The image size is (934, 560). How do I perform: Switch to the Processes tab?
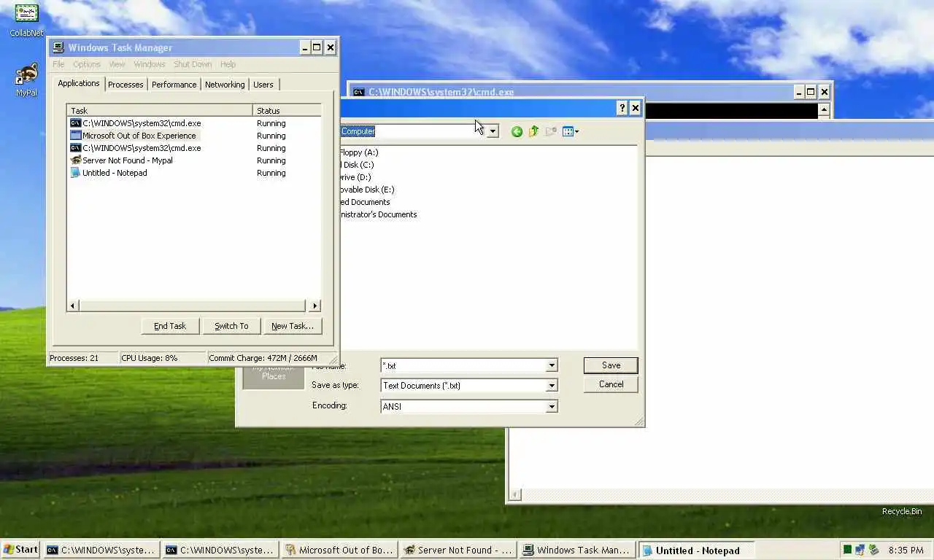[126, 85]
